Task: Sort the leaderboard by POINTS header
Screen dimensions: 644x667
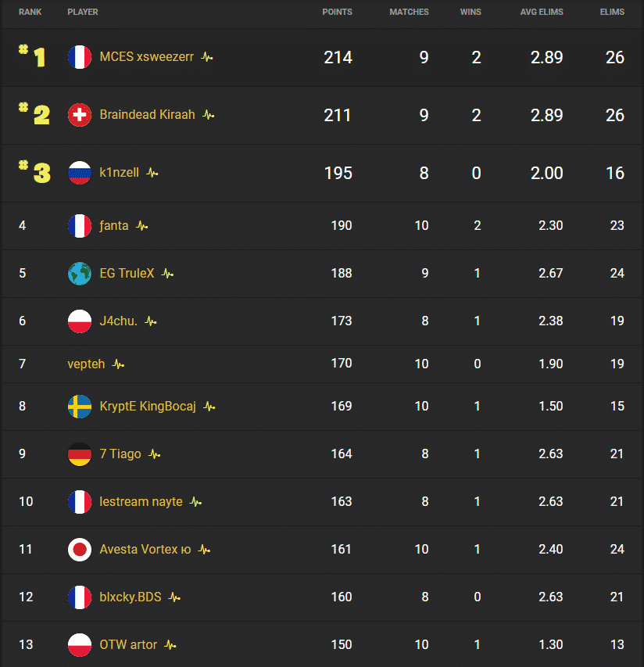Action: pyautogui.click(x=338, y=12)
